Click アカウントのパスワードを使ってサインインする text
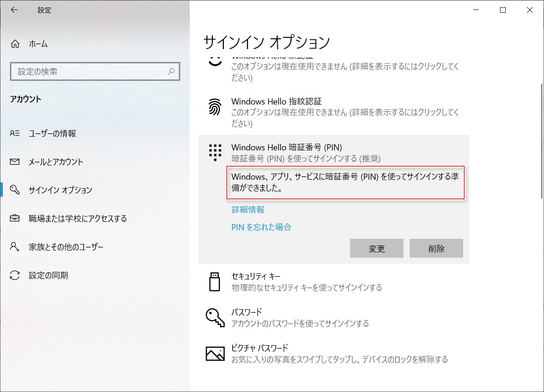The width and height of the screenshot is (544, 392). tap(300, 323)
